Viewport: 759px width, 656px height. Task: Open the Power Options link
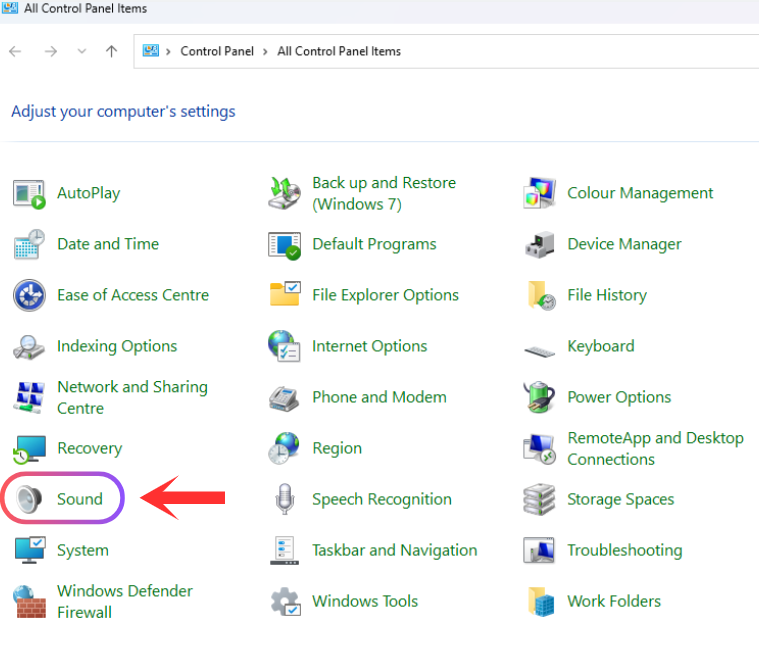(619, 397)
